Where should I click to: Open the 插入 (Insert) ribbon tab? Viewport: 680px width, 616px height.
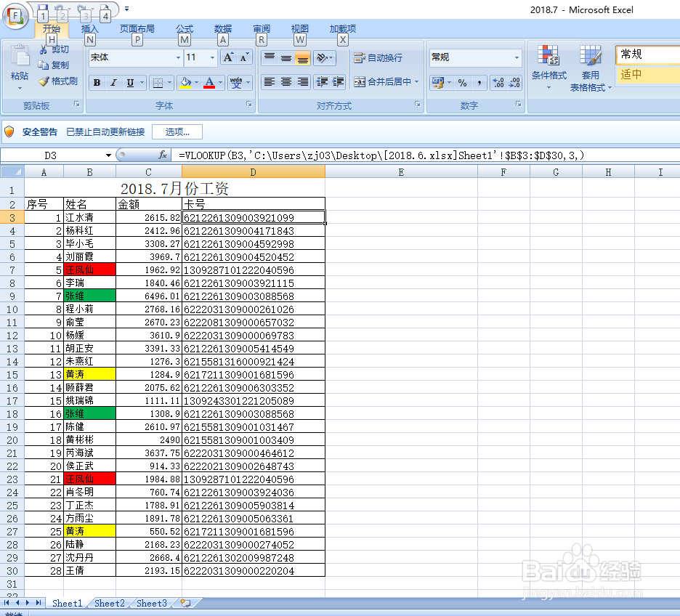(90, 29)
